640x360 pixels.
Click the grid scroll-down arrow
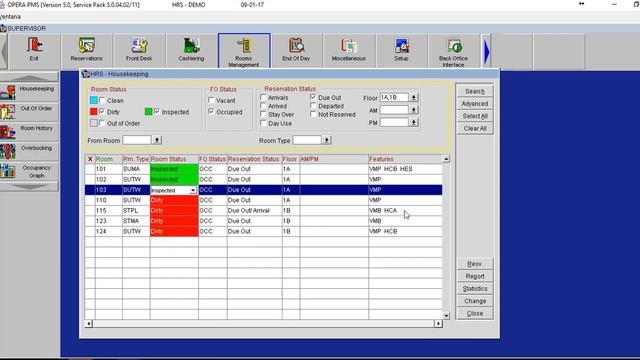coord(446,316)
